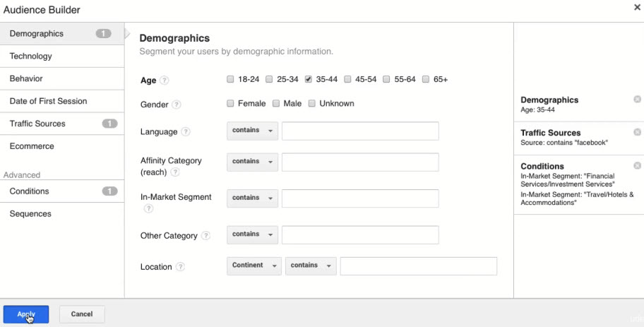The width and height of the screenshot is (644, 327).
Task: Remove the Conditions filter from summary
Action: tap(637, 166)
